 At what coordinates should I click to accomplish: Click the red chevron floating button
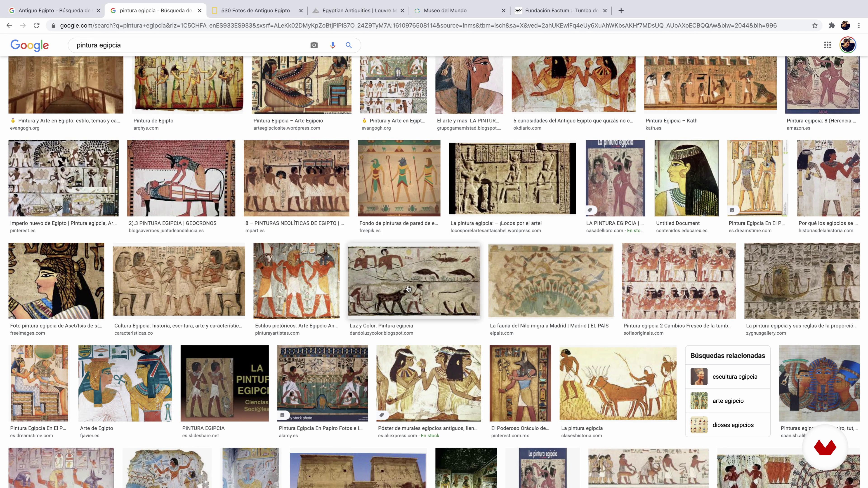[825, 448]
